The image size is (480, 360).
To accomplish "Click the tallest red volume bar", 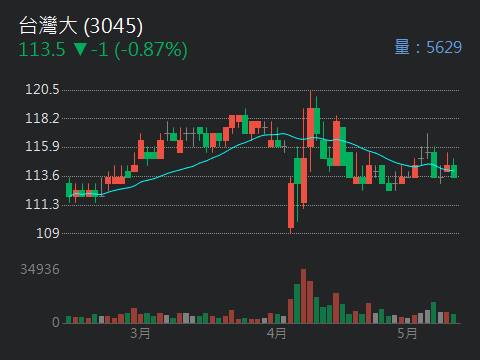I will tap(303, 296).
